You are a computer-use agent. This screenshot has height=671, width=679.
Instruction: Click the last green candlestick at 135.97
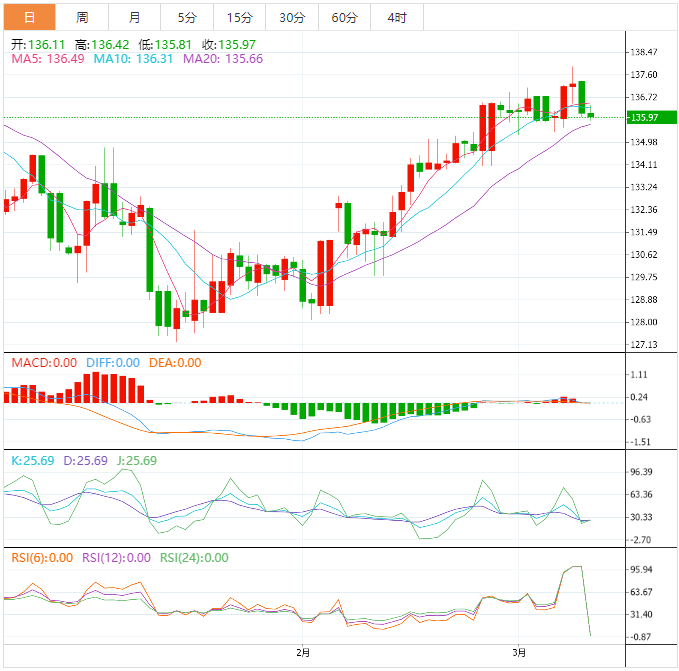pyautogui.click(x=591, y=115)
